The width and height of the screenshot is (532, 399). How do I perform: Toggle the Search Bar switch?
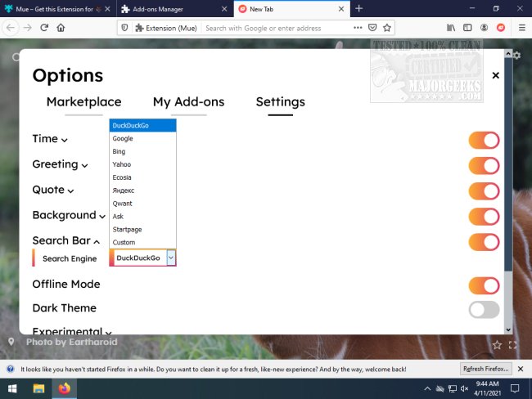(x=484, y=242)
